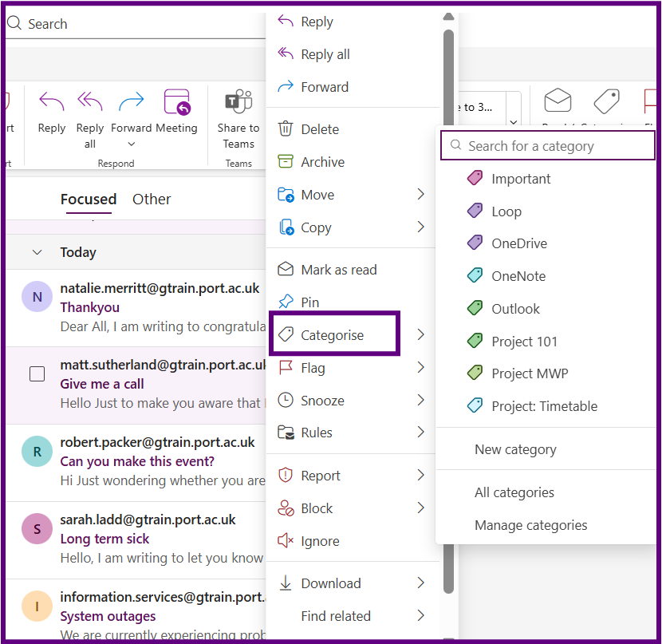Image resolution: width=662 pixels, height=644 pixels.
Task: Click the I avatar for information.services
Action: 37,606
